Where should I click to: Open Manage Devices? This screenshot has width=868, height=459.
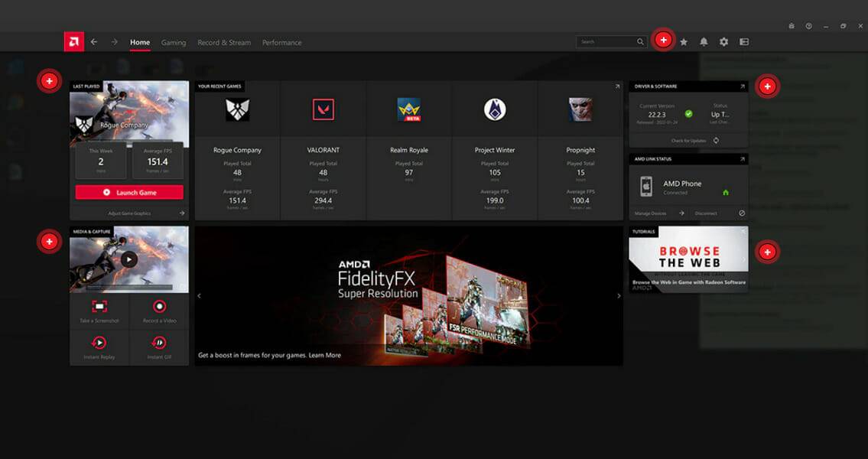(x=651, y=213)
